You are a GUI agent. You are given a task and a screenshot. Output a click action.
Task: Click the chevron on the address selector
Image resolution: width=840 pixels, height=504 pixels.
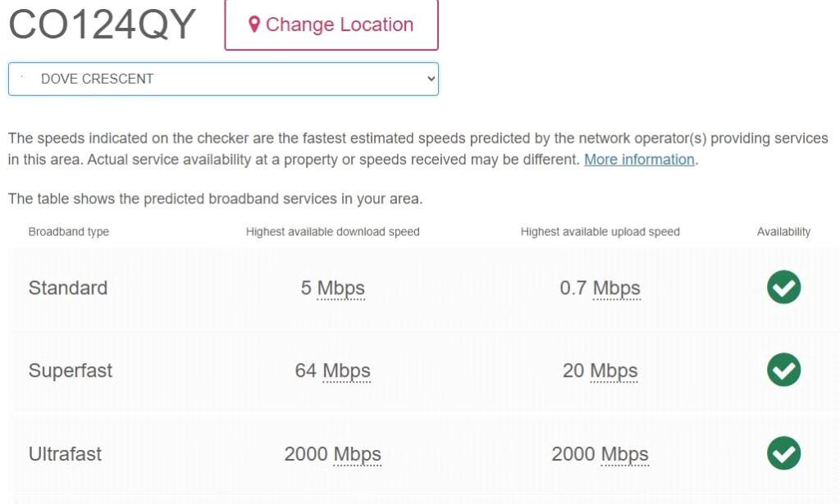(x=429, y=79)
